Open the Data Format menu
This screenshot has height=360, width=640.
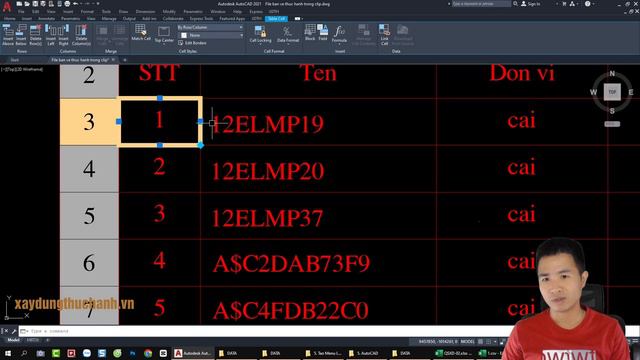288,34
